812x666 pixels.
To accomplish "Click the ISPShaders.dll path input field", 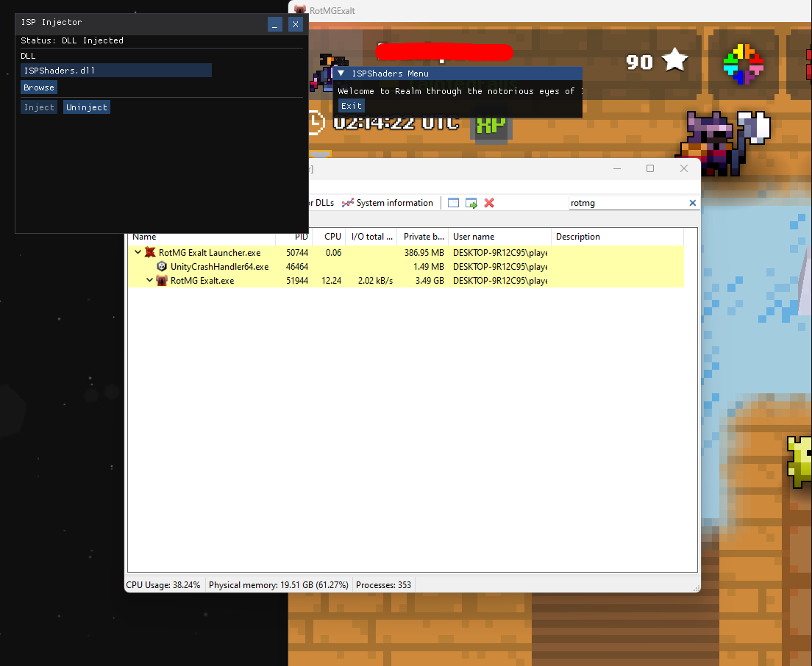I will 116,71.
